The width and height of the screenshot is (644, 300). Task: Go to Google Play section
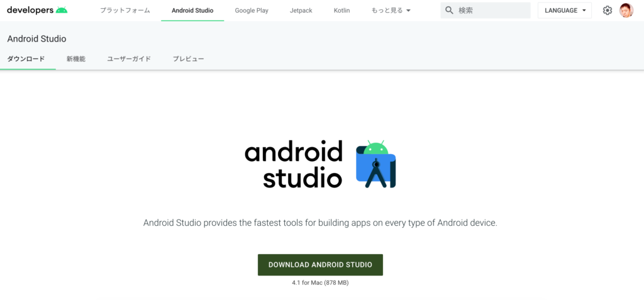click(252, 11)
